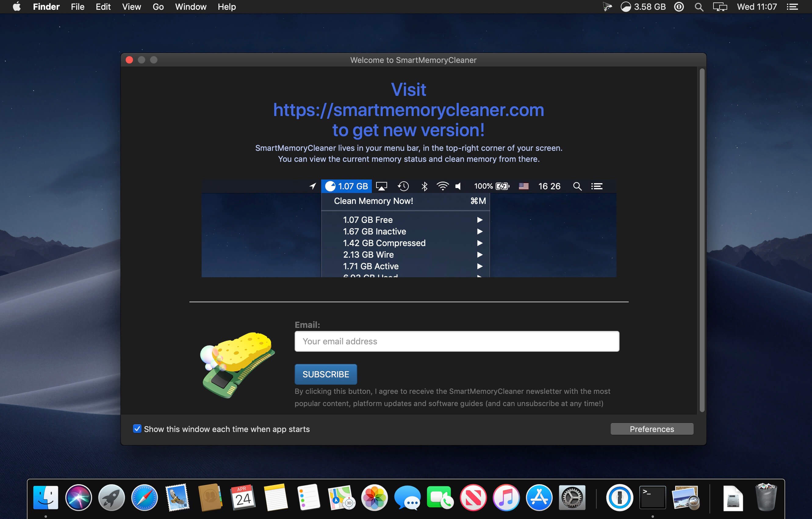This screenshot has height=519, width=812.
Task: Open Preview from the Dock
Action: 685,497
